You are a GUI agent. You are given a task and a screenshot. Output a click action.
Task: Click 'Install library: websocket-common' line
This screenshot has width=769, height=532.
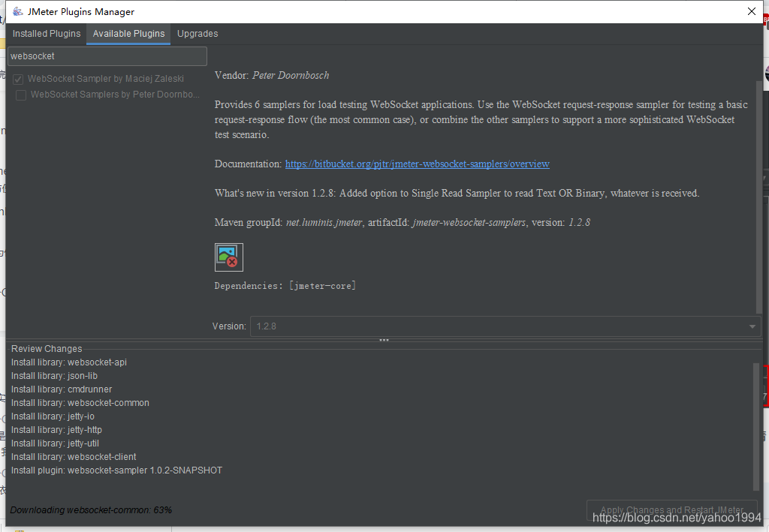pyautogui.click(x=80, y=403)
